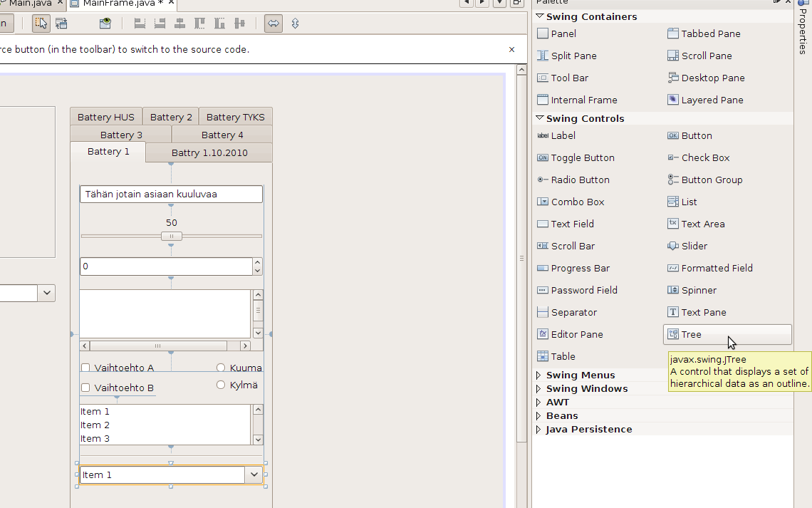Activate the Selection Mode tool
Image resolution: width=812 pixels, height=508 pixels.
[x=41, y=24]
